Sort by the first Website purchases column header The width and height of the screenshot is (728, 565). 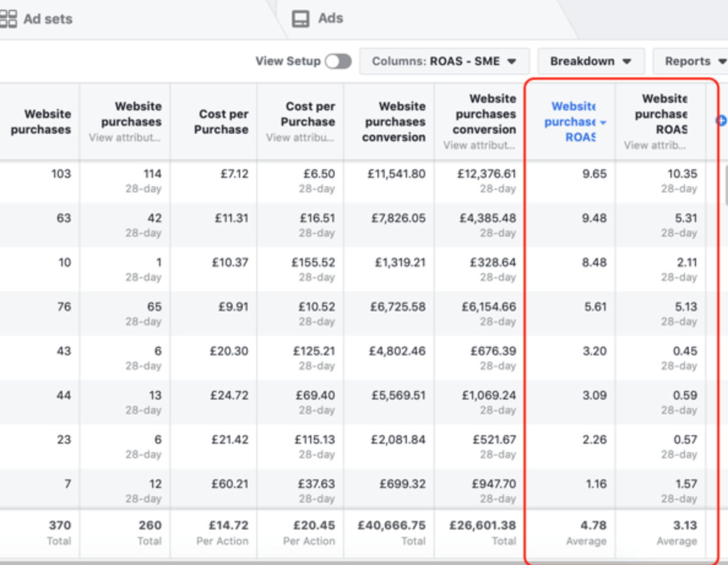tap(40, 121)
